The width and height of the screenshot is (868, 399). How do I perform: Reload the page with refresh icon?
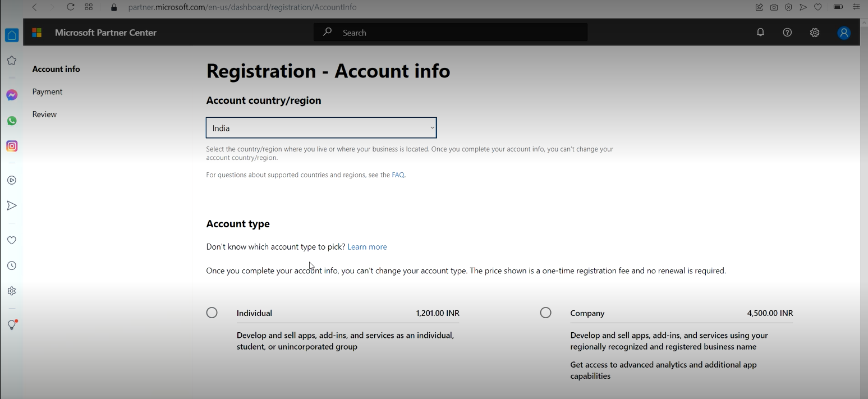(x=71, y=7)
